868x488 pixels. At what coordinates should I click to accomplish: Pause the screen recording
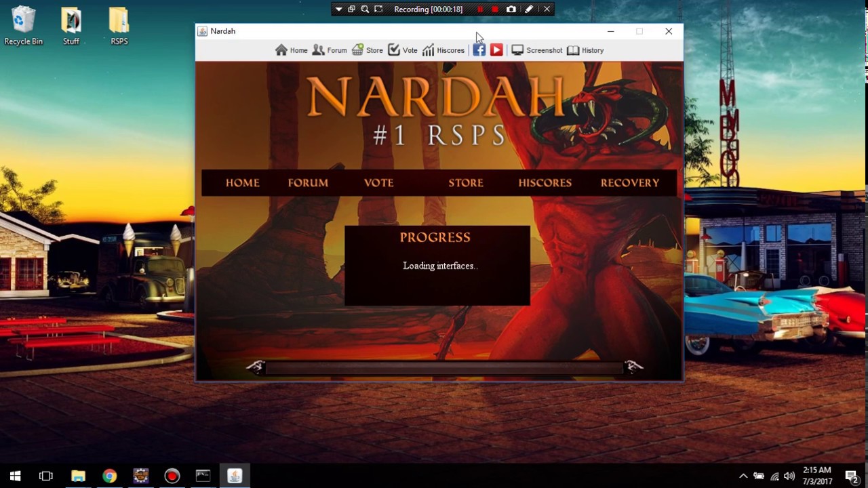point(481,9)
